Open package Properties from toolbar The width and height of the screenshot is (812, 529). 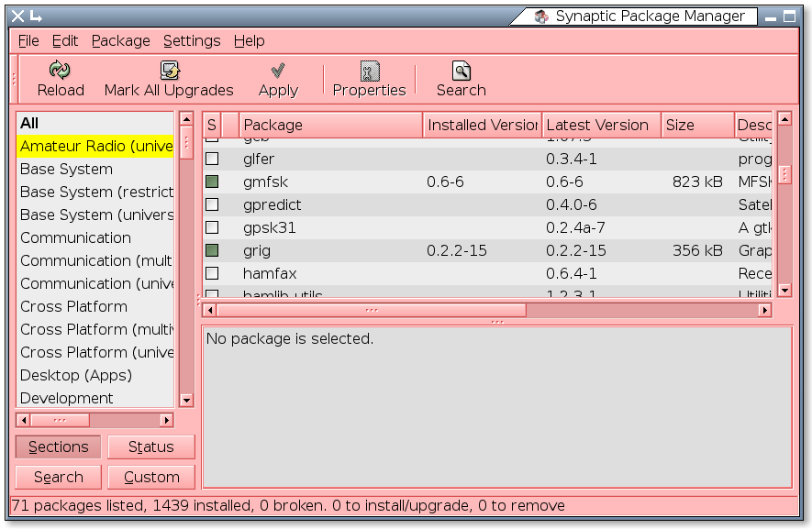tap(369, 81)
